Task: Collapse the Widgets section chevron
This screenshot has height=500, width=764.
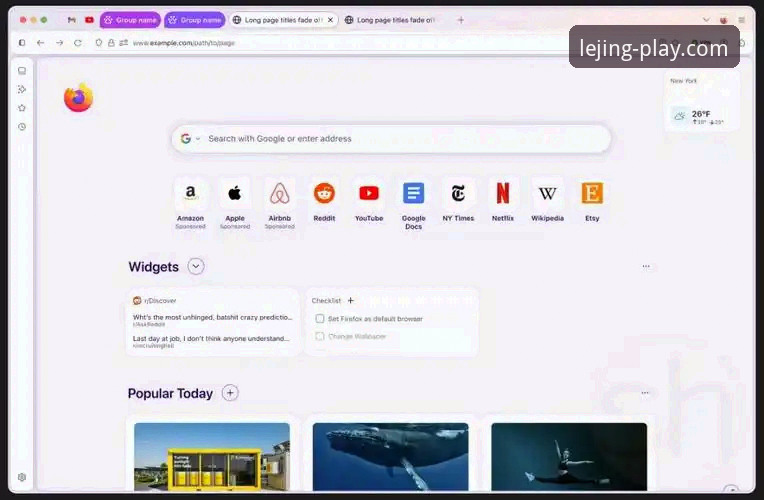Action: click(x=196, y=267)
